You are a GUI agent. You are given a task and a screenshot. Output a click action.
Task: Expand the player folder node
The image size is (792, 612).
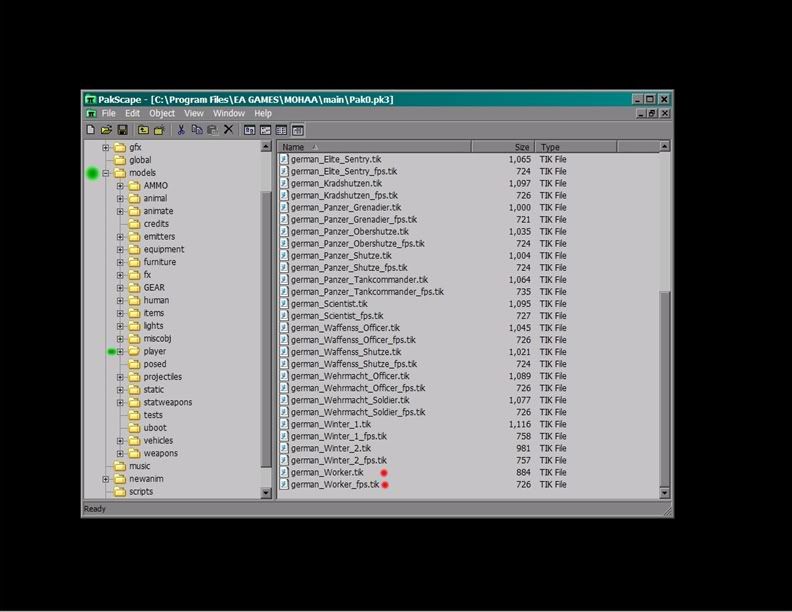tap(120, 351)
